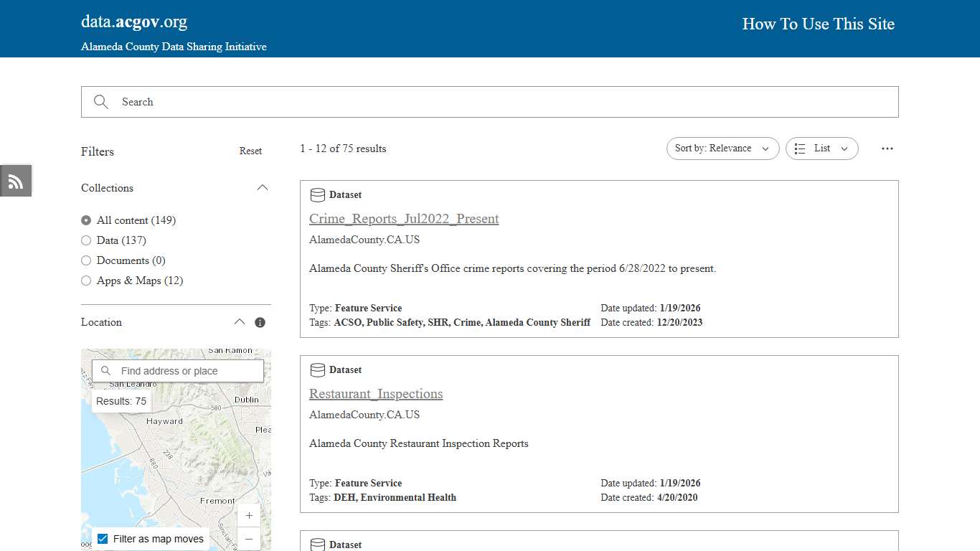980x551 pixels.
Task: Click the info icon next to Location filter
Action: 260,322
